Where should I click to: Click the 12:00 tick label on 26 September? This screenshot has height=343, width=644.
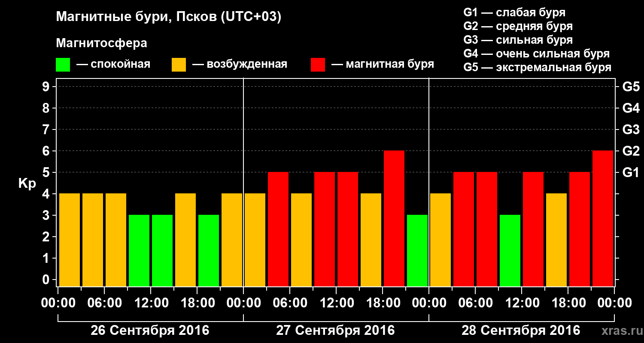[151, 303]
